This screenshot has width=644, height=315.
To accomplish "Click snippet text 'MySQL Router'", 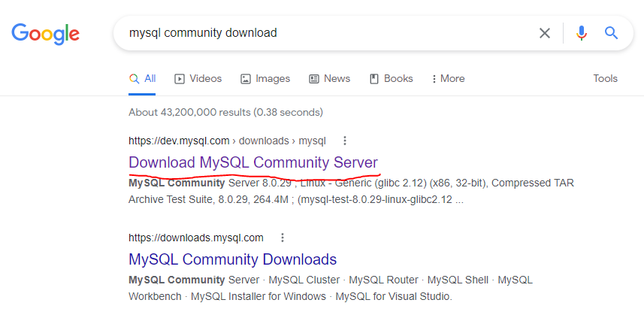I will pos(383,280).
